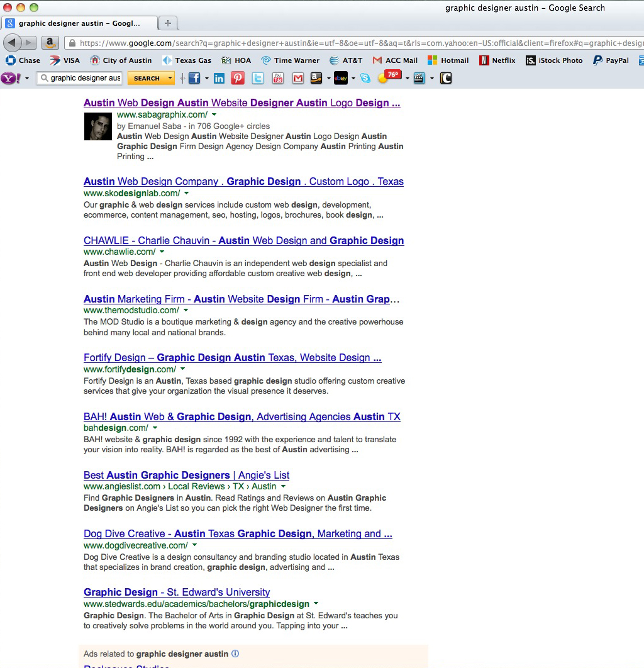The width and height of the screenshot is (644, 668).
Task: Expand the dropdown arrow next to Facebook icon
Action: 207,79
